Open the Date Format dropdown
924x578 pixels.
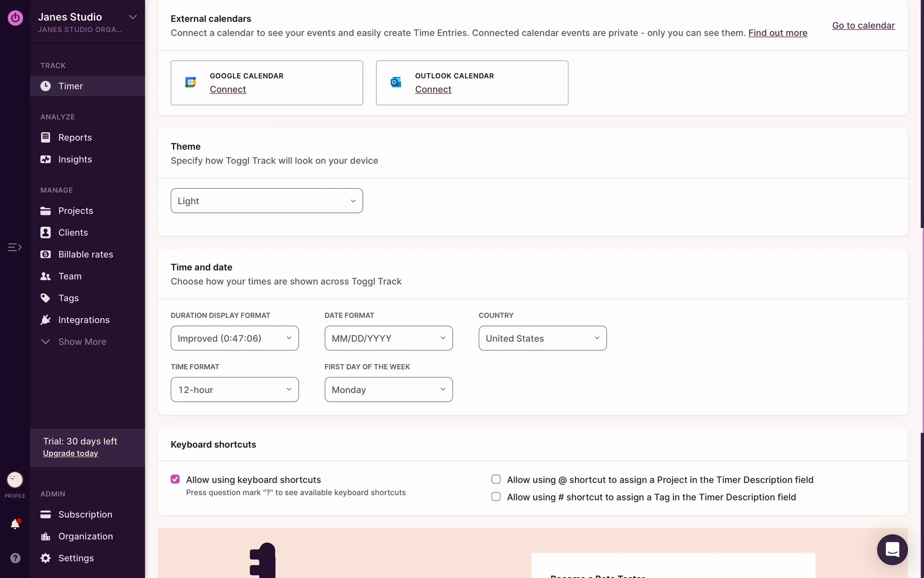(388, 338)
